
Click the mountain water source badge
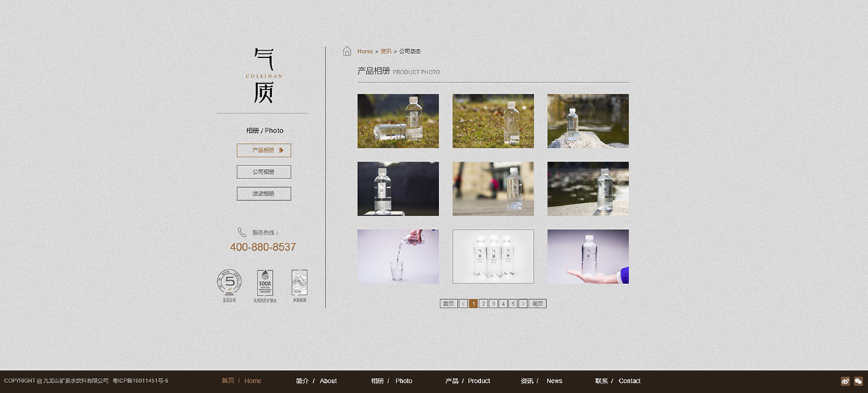299,283
